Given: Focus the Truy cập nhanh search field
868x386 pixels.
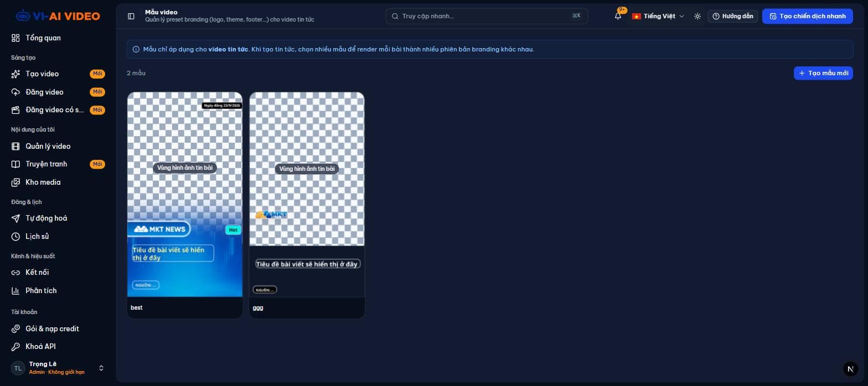Looking at the screenshot, I should 487,16.
